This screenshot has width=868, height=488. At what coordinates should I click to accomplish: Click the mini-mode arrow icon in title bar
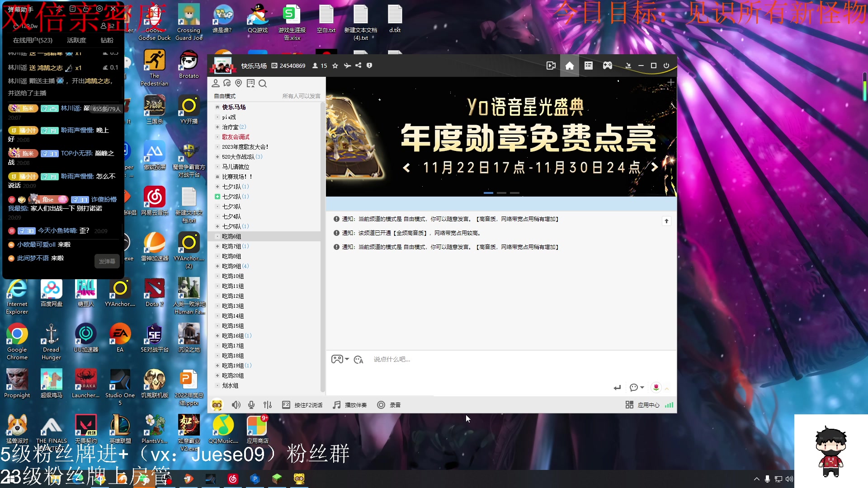[x=628, y=66]
